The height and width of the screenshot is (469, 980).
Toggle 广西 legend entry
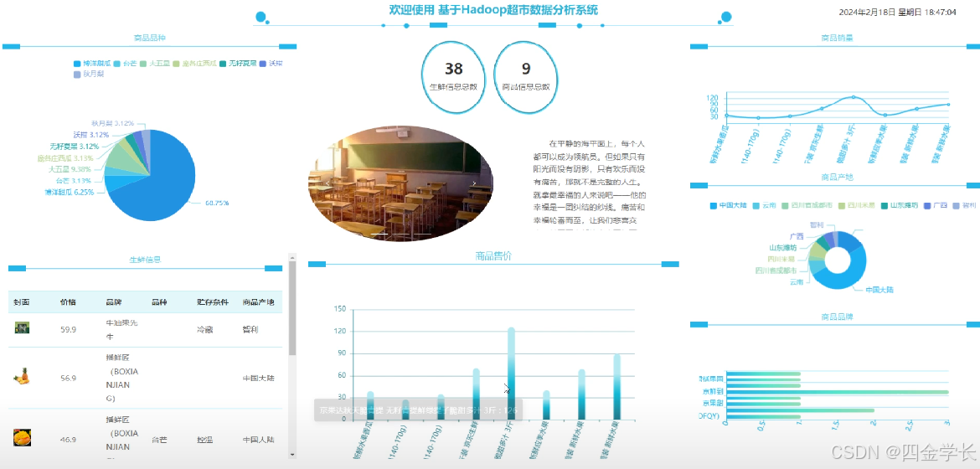pos(935,206)
